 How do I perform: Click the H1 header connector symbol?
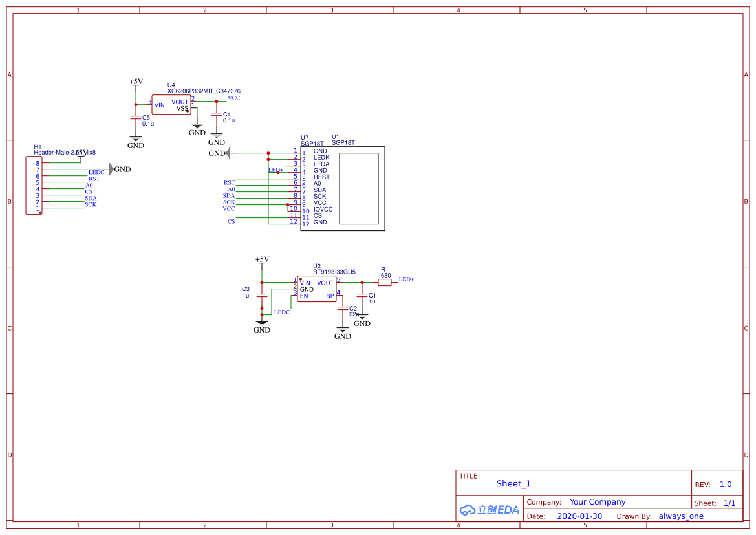coord(34,185)
